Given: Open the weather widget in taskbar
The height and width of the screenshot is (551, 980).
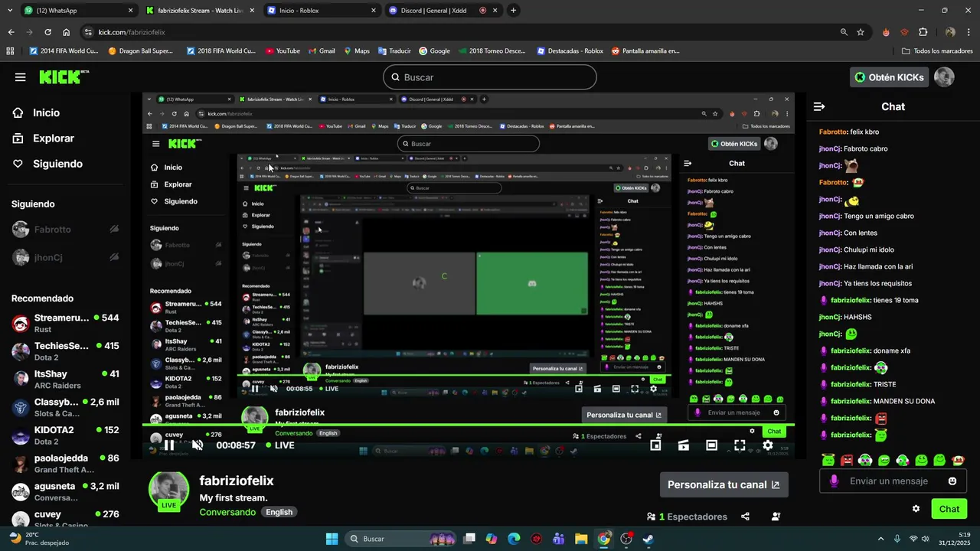Looking at the screenshot, I should [38, 539].
